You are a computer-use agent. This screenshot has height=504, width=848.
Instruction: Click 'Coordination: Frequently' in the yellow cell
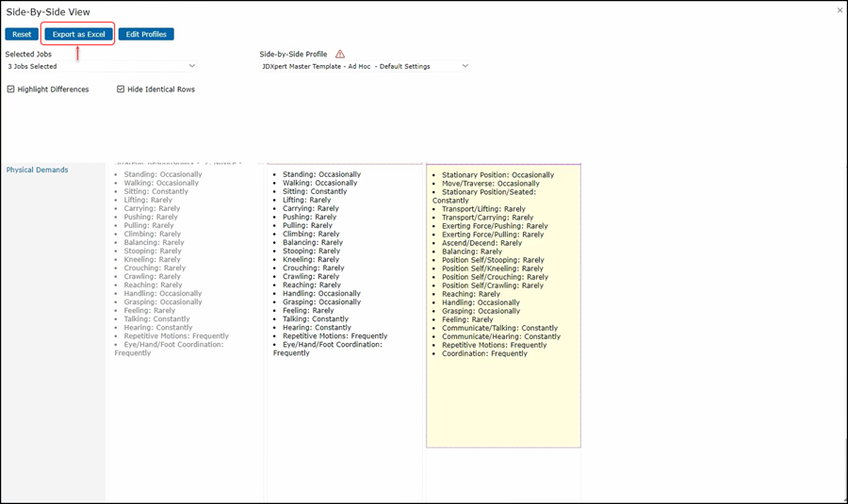tap(484, 354)
